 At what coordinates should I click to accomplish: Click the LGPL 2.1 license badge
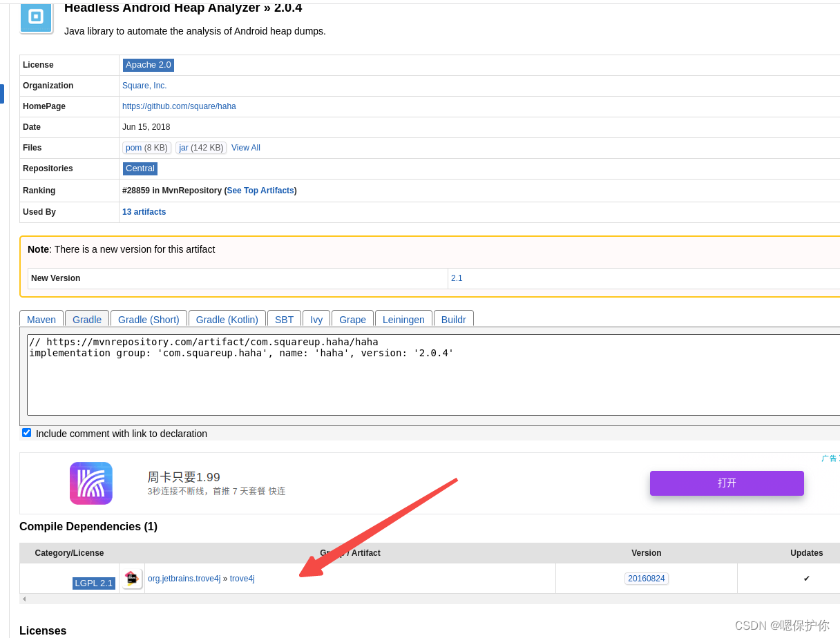click(x=93, y=583)
